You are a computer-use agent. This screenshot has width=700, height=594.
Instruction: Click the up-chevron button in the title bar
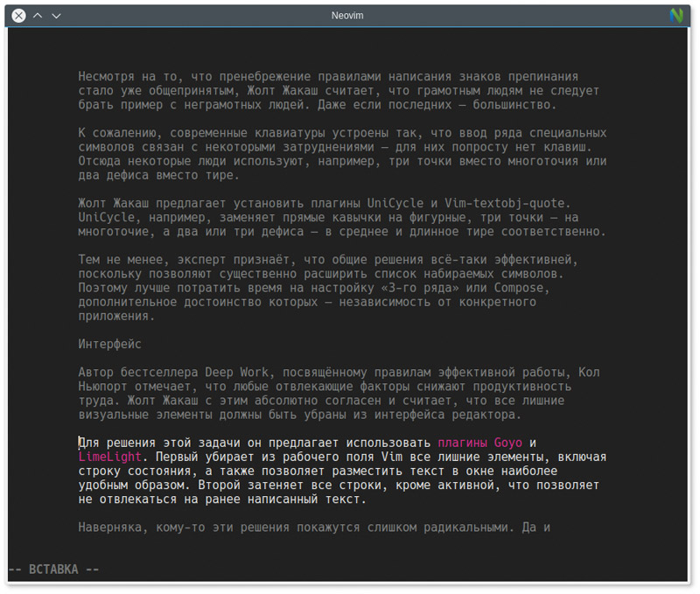pos(38,16)
